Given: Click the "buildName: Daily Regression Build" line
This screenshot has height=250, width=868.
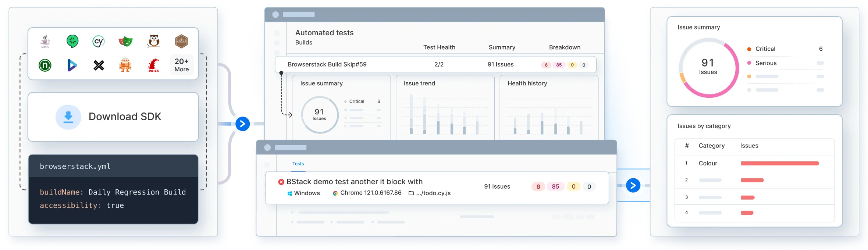Looking at the screenshot, I should coord(113,192).
